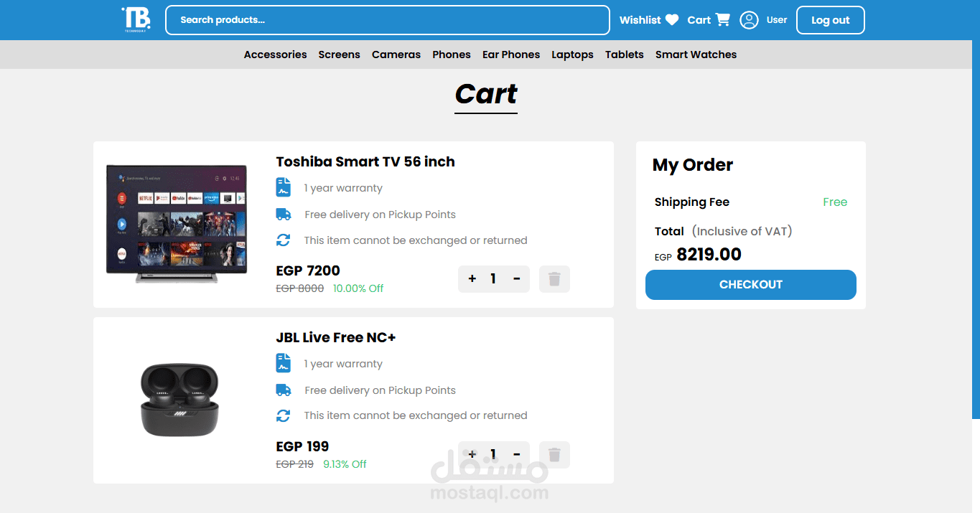
Task: Browse the Cameras category
Action: (x=396, y=55)
